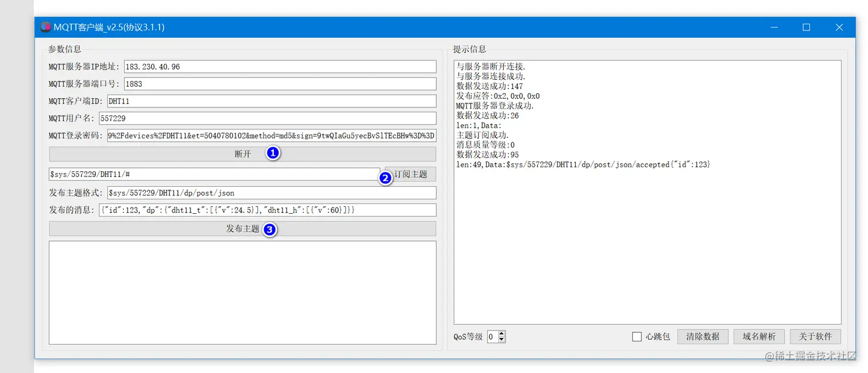Click the log line 与服务器连接成功.

pyautogui.click(x=491, y=76)
